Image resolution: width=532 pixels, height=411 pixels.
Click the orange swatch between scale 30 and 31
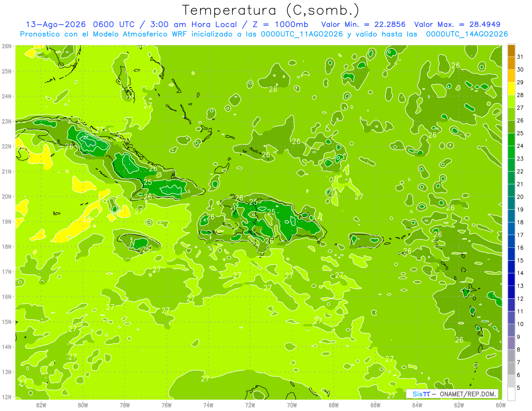click(x=511, y=63)
